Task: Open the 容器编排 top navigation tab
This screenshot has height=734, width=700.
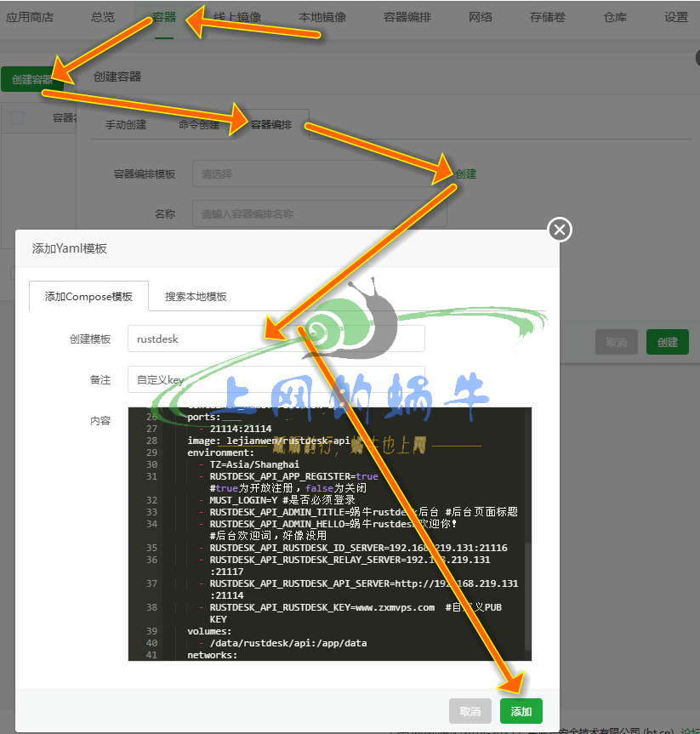Action: (x=407, y=17)
